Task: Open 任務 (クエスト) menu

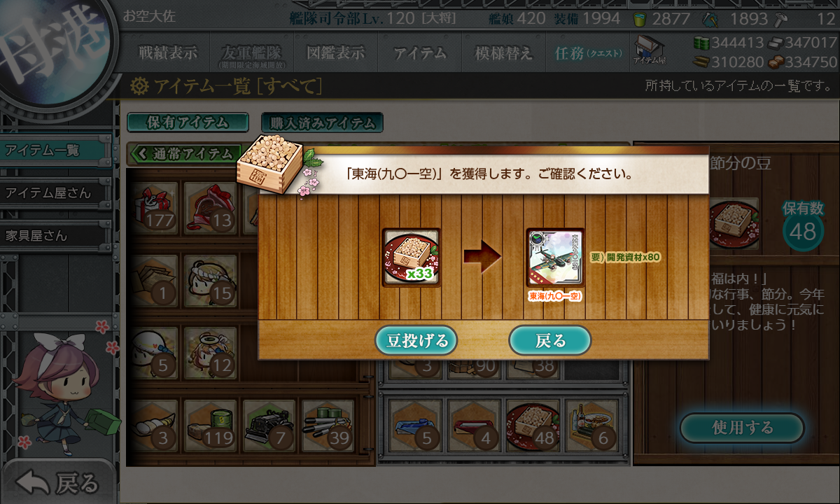Action: [588, 53]
